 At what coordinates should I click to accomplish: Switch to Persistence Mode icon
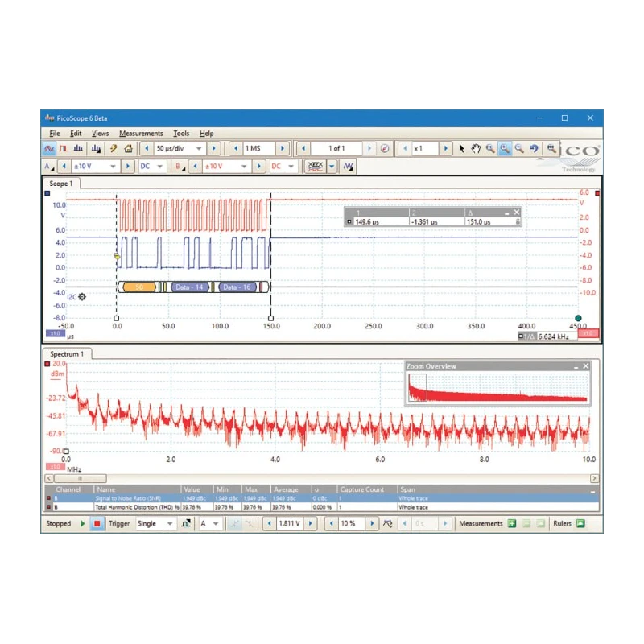64,149
